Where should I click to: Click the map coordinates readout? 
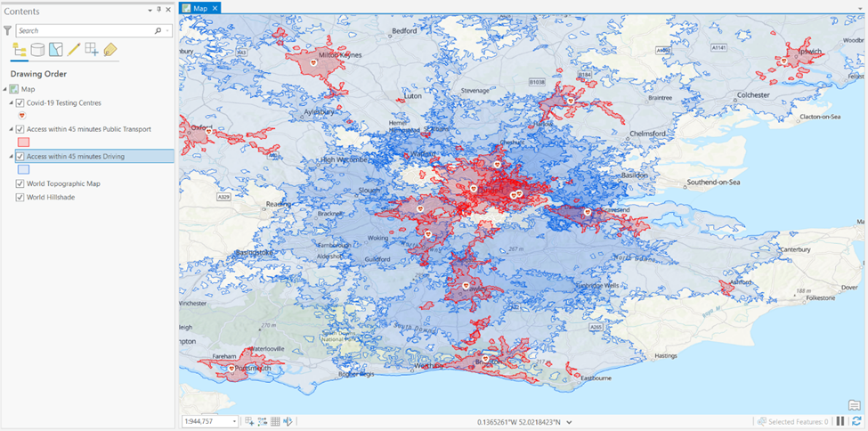point(519,422)
